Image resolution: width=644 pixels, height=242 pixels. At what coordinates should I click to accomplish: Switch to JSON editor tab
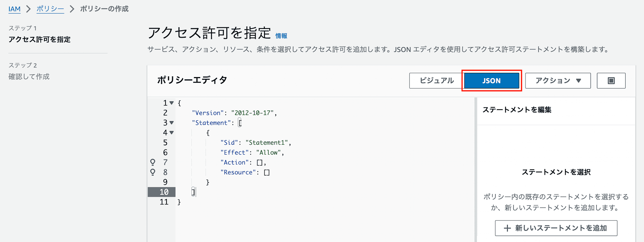point(491,81)
